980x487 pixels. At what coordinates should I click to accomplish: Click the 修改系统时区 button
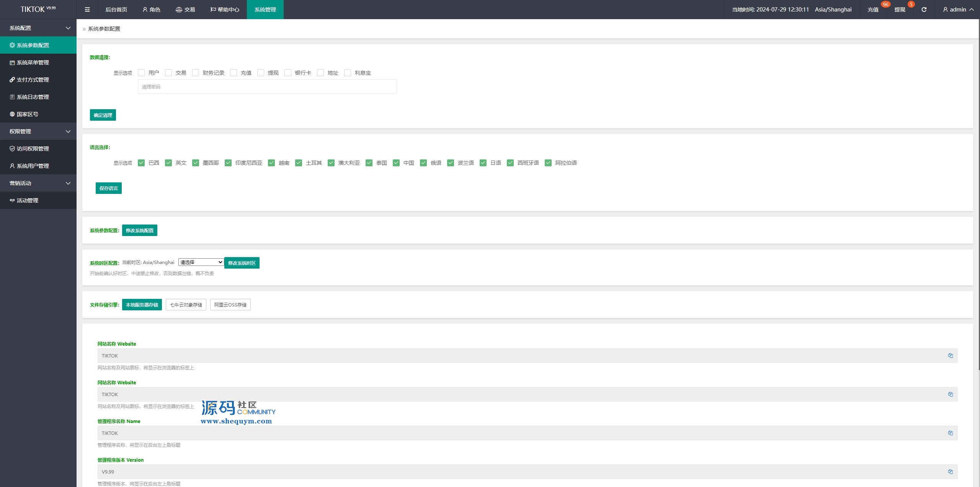tap(242, 263)
